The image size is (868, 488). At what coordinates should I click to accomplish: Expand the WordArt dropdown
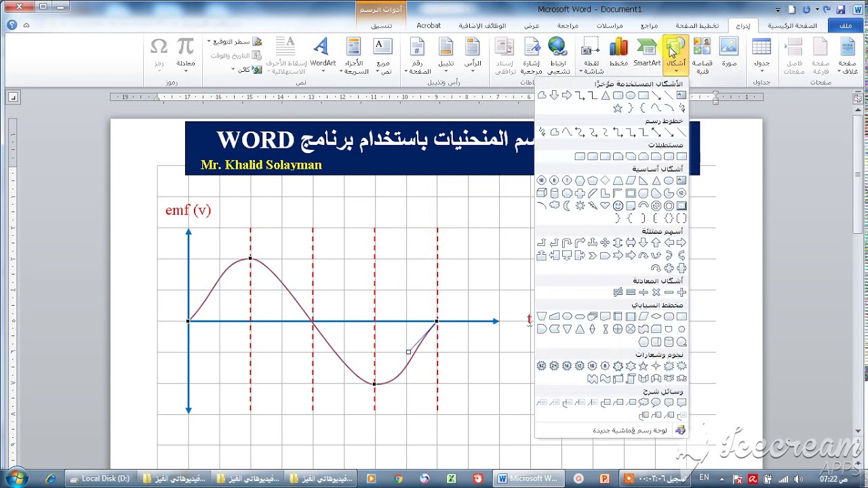click(x=323, y=56)
